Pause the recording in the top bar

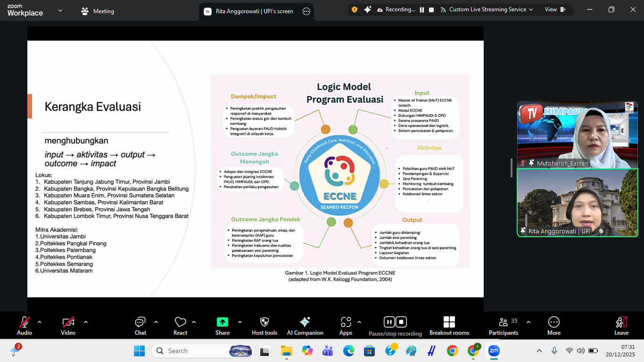(422, 10)
